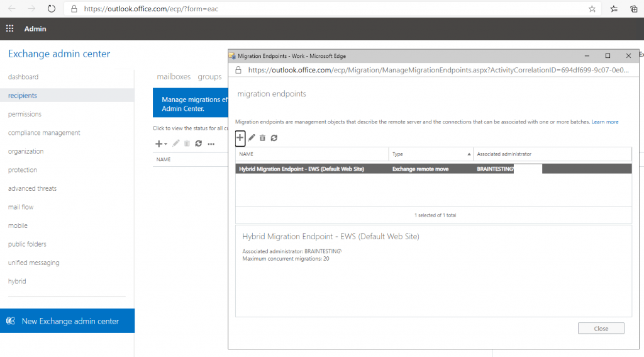Refresh the migration batches in background window
This screenshot has width=644, height=357.
pos(198,144)
